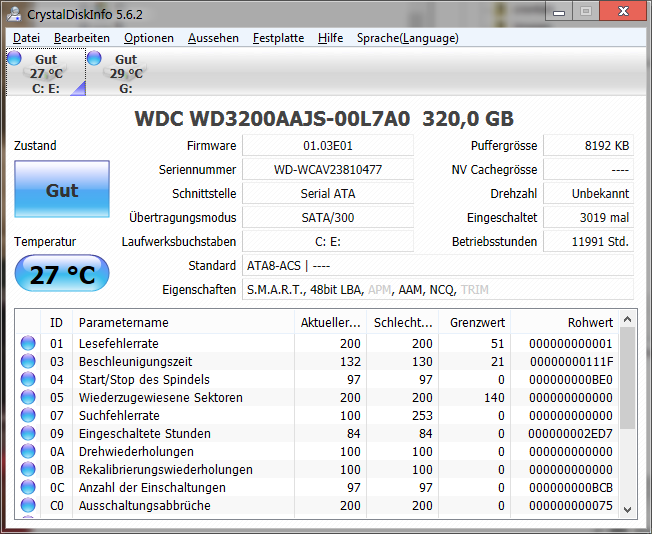Click the blue orb on C: E: tab
The image size is (652, 534).
tap(14, 58)
